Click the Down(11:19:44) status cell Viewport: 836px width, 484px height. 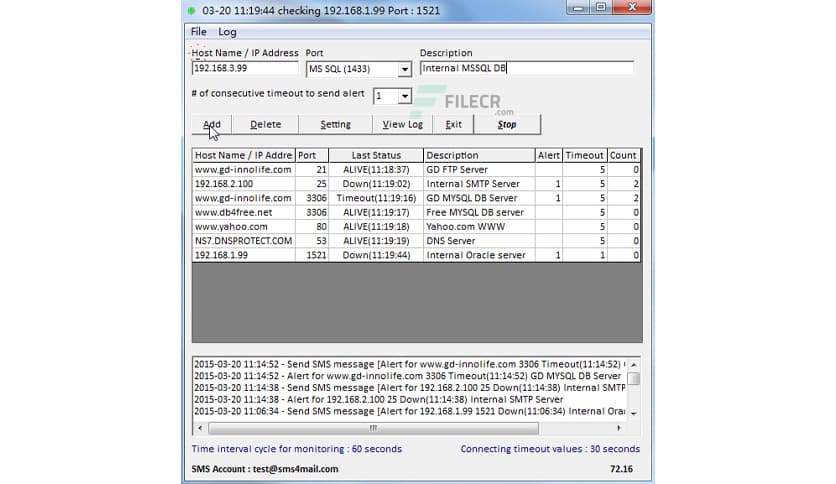pyautogui.click(x=376, y=255)
